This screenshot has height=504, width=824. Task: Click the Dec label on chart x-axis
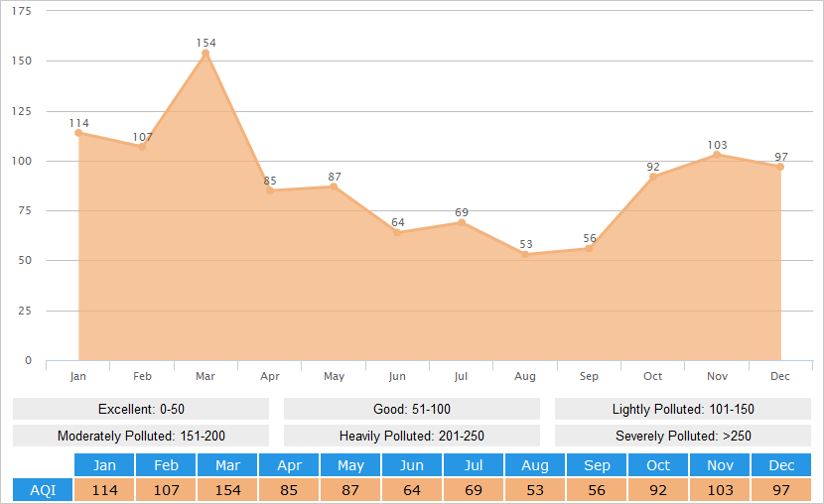tap(780, 376)
